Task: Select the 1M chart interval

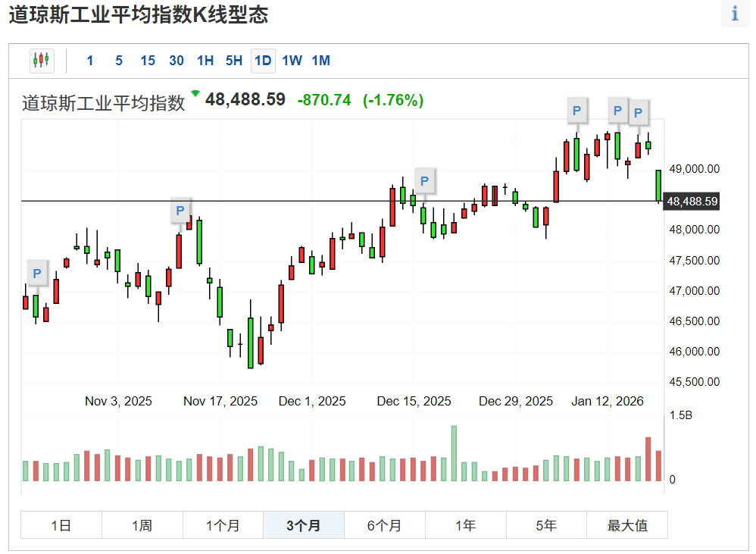Action: click(x=320, y=61)
